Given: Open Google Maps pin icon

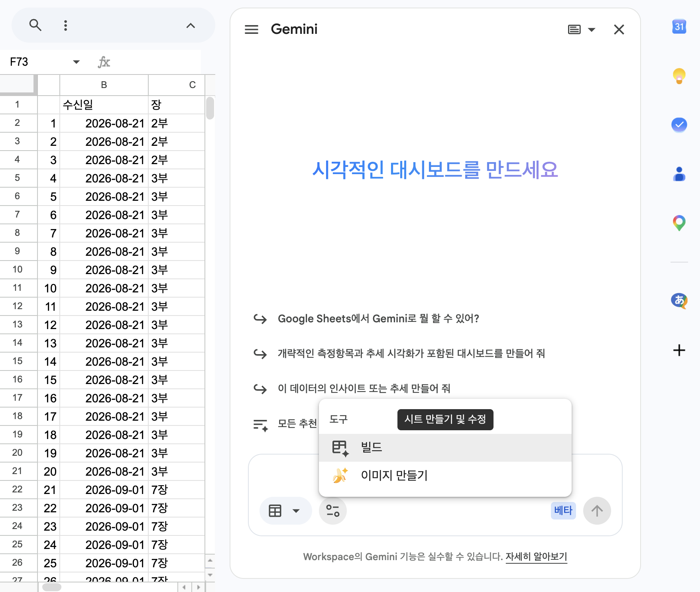Looking at the screenshot, I should click(x=679, y=223).
